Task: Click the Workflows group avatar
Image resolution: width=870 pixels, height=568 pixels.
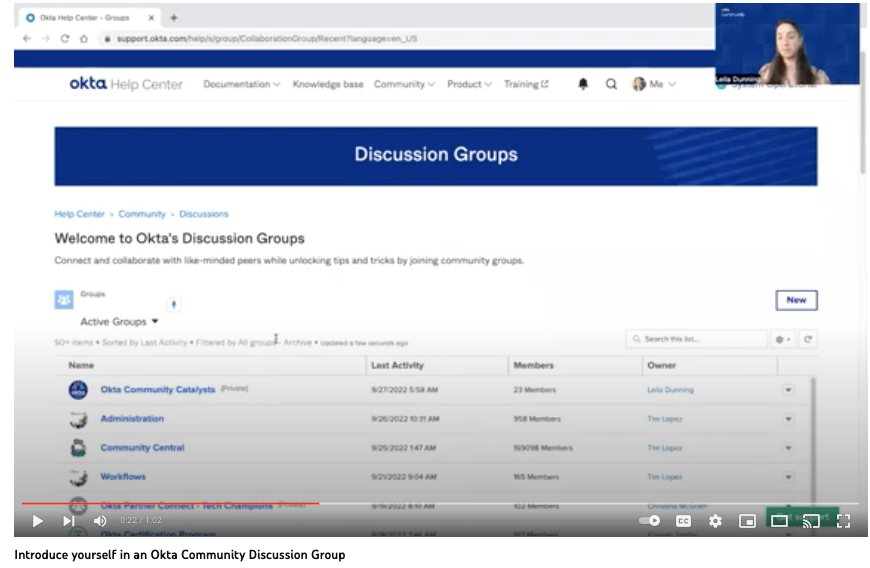Action: [x=78, y=476]
